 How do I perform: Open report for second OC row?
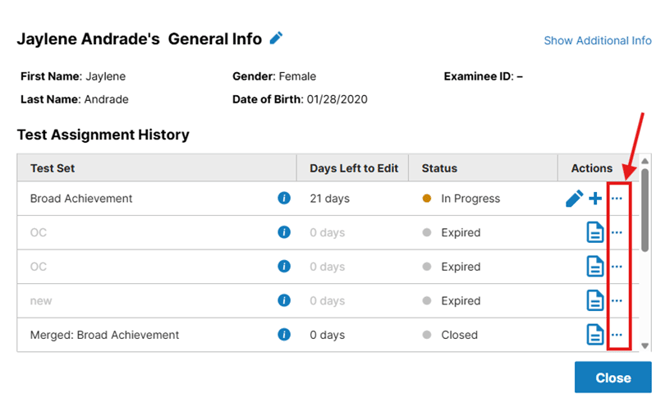coord(595,267)
